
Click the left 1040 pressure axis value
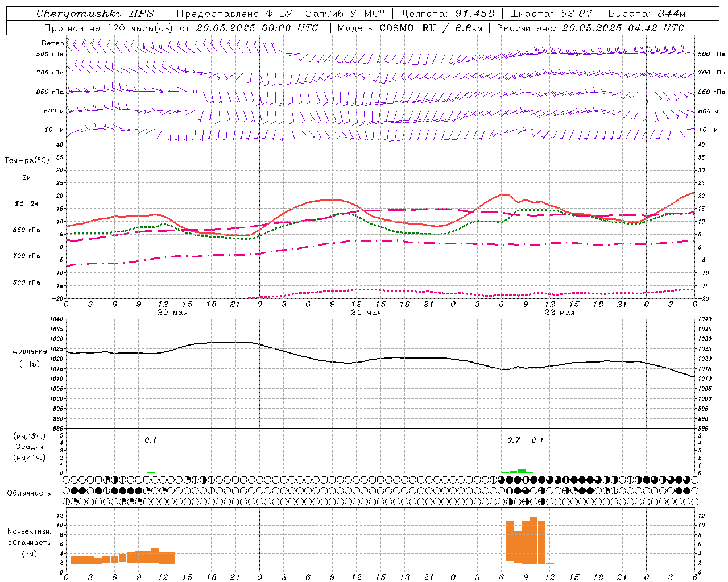pyautogui.click(x=57, y=319)
